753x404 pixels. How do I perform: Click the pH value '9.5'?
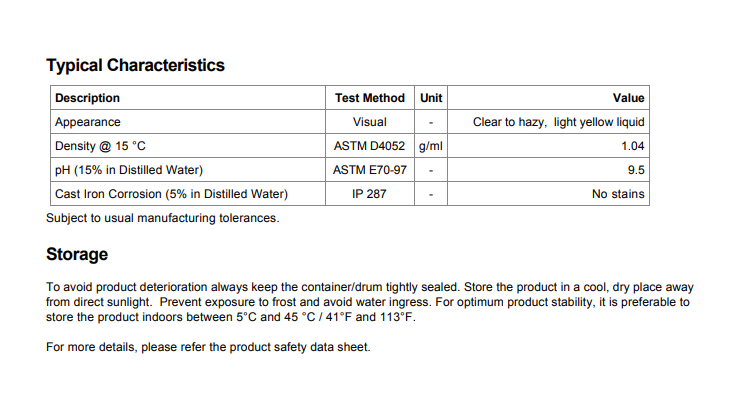[636, 170]
